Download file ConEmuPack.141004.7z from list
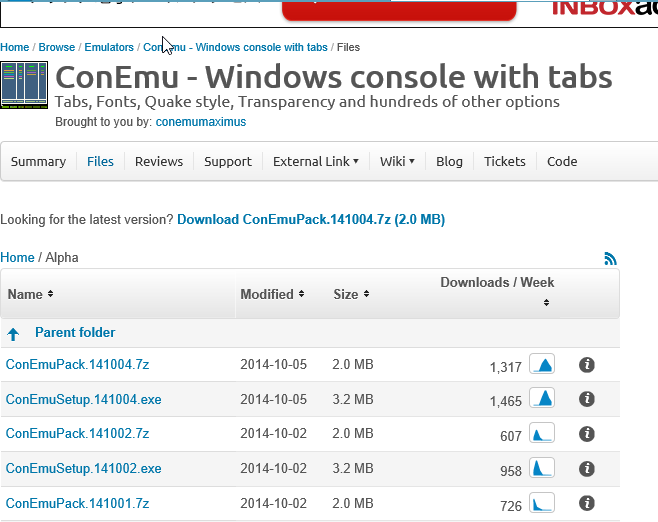This screenshot has width=658, height=522. [x=77, y=364]
